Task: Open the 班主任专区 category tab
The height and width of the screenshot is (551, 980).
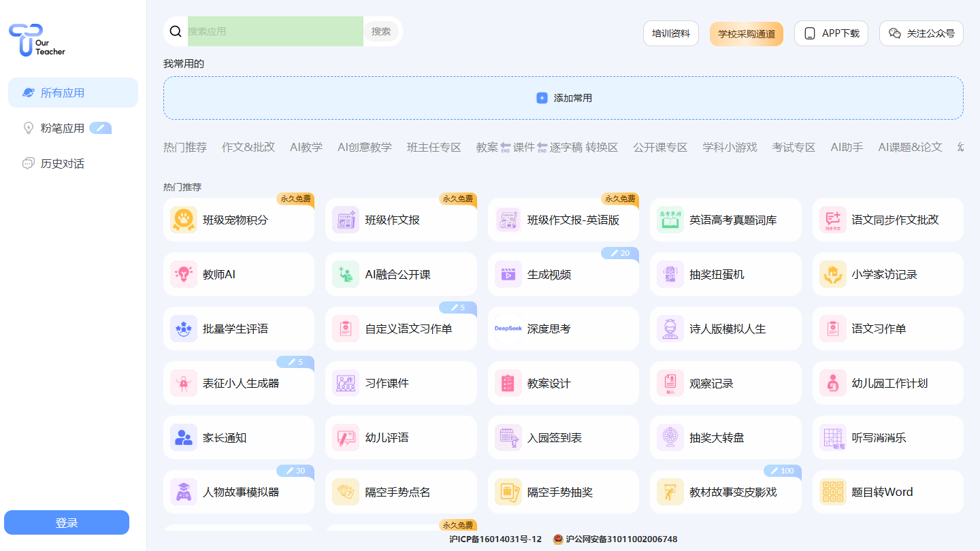Action: (434, 147)
